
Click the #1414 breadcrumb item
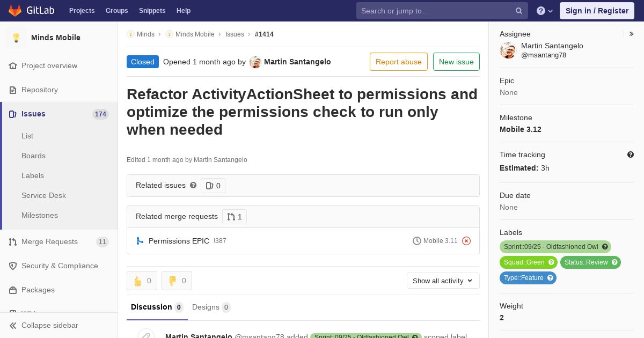coord(264,34)
